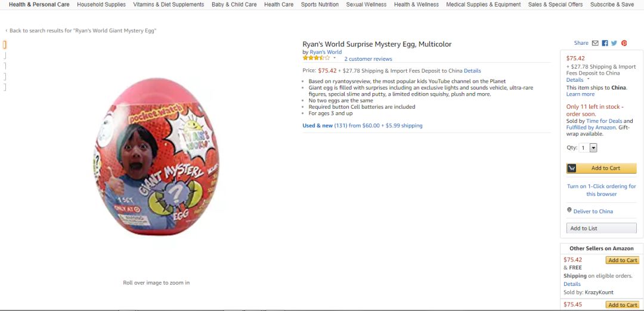Open the 2 customer reviews link
The width and height of the screenshot is (644, 311).
368,59
